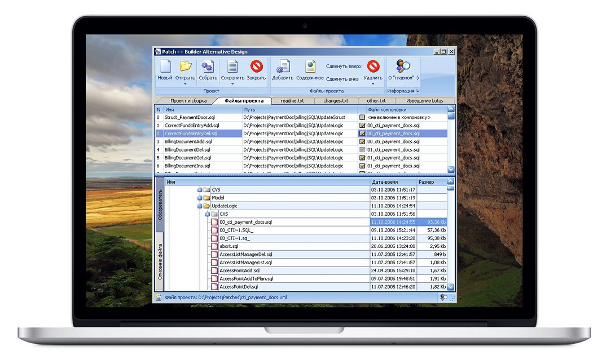Click the file icon of AccessPointDel.sql
The image size is (611, 364).
pos(214,287)
